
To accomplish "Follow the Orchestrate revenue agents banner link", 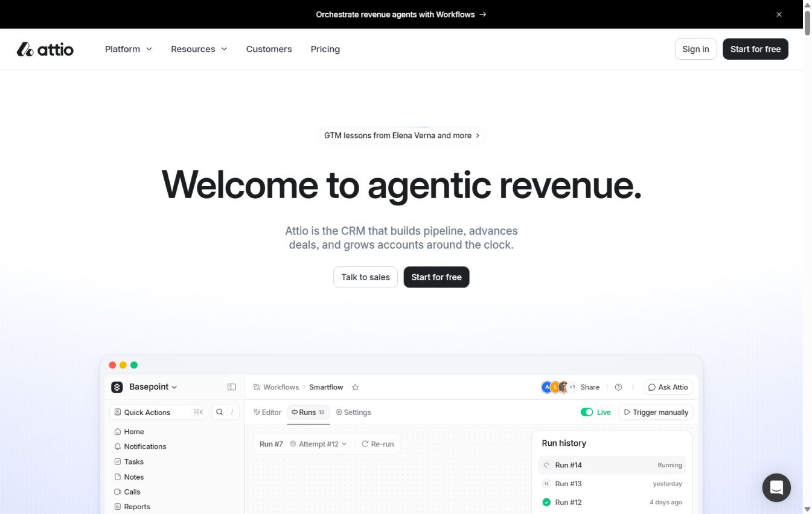I will tap(401, 14).
